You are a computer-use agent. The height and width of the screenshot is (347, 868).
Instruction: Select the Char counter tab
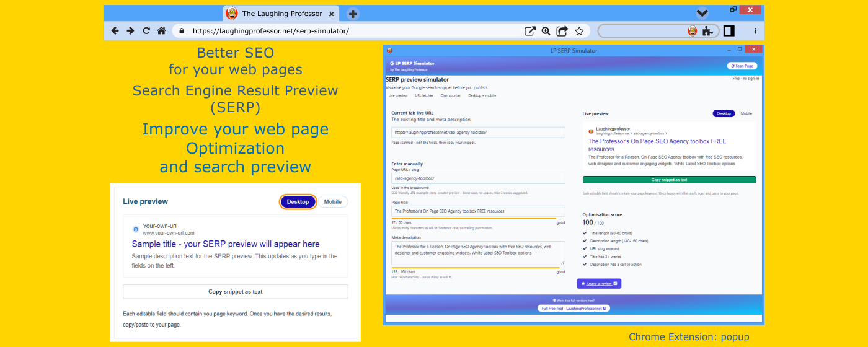click(x=451, y=96)
